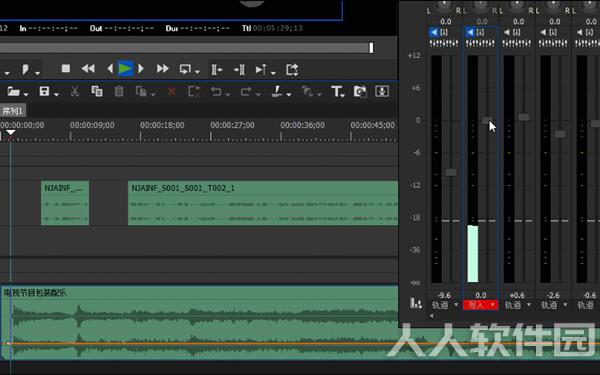This screenshot has width=600, height=375.
Task: Click the green Play button
Action: pyautogui.click(x=125, y=69)
